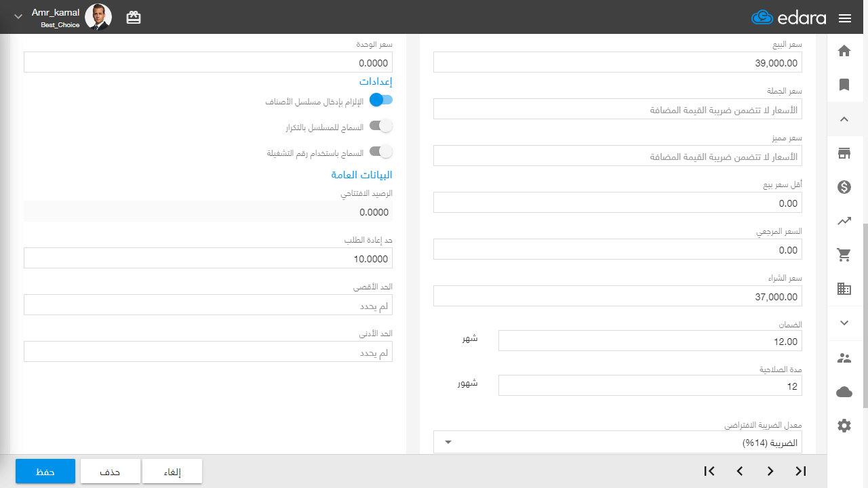This screenshot has height=488, width=868.
Task: Open the settings gear sidebar icon
Action: point(844,426)
